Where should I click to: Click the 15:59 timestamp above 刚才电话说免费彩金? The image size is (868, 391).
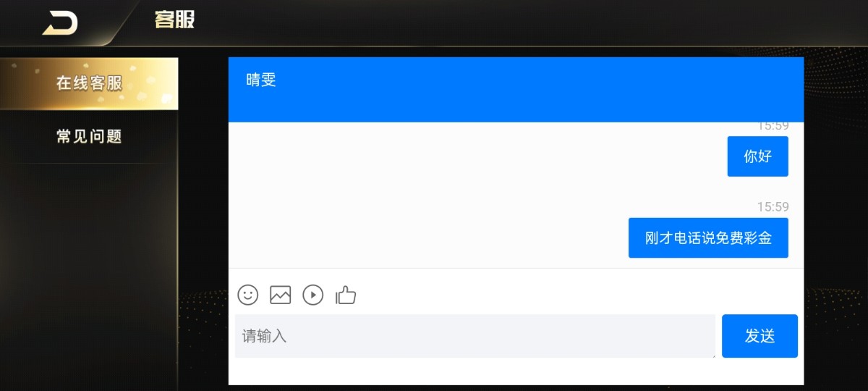click(x=773, y=207)
